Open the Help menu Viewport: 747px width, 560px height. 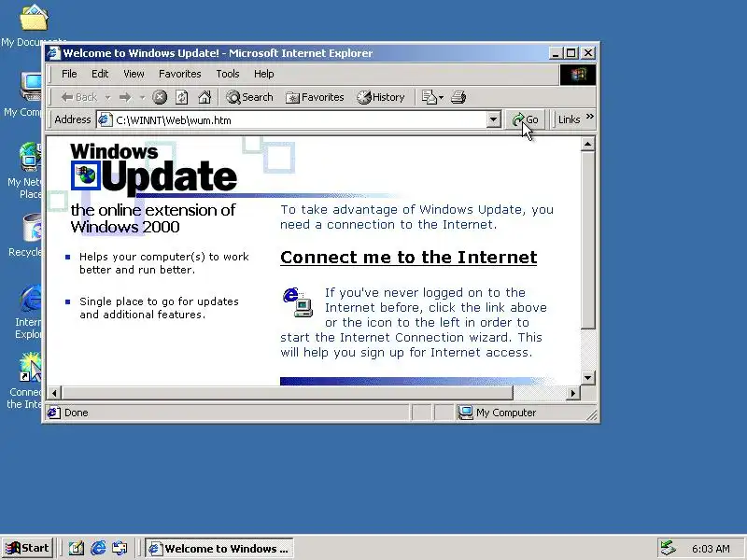click(264, 74)
